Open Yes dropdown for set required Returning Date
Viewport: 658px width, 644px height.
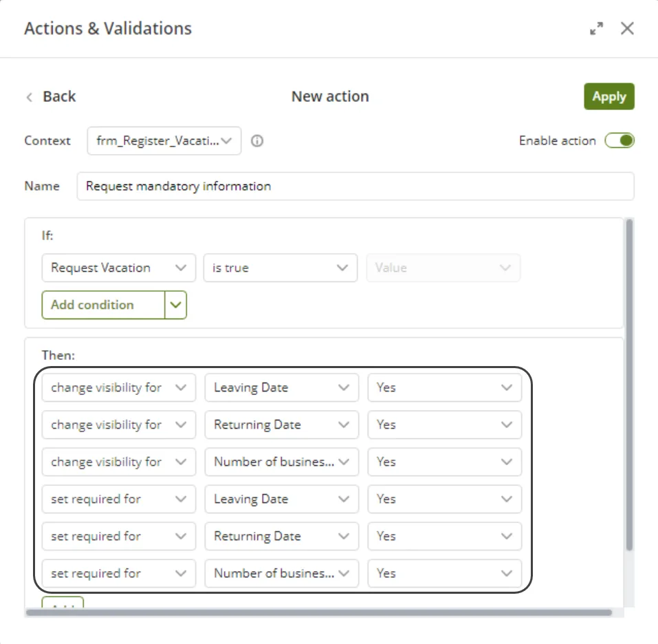coord(445,536)
